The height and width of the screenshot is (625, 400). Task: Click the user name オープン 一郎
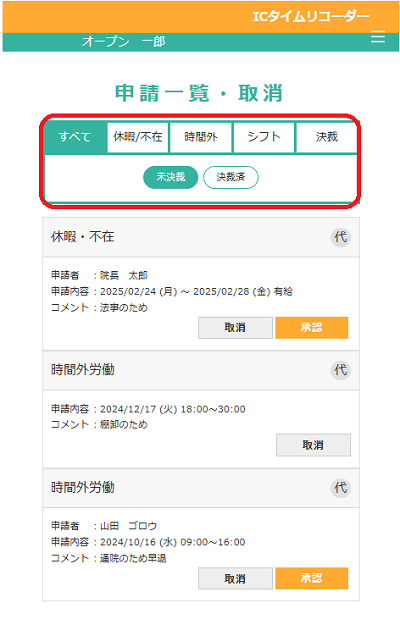pos(124,41)
